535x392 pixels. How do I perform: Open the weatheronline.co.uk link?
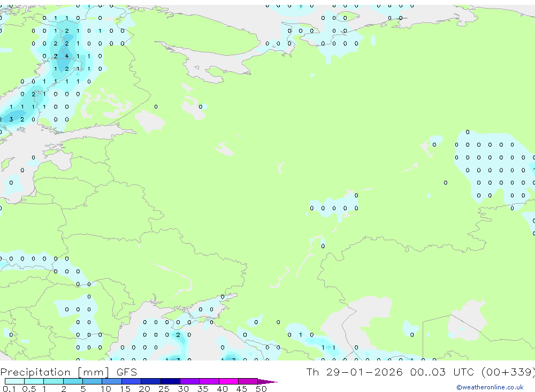490,387
